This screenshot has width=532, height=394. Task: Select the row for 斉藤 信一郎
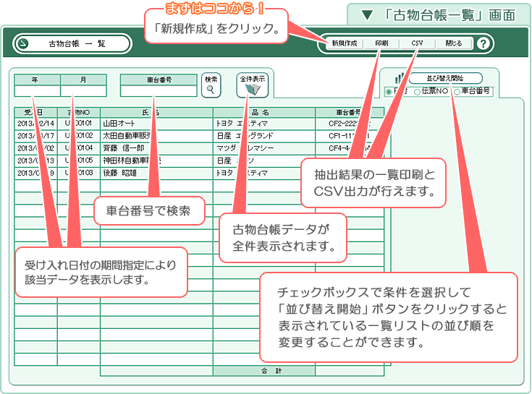(199, 148)
